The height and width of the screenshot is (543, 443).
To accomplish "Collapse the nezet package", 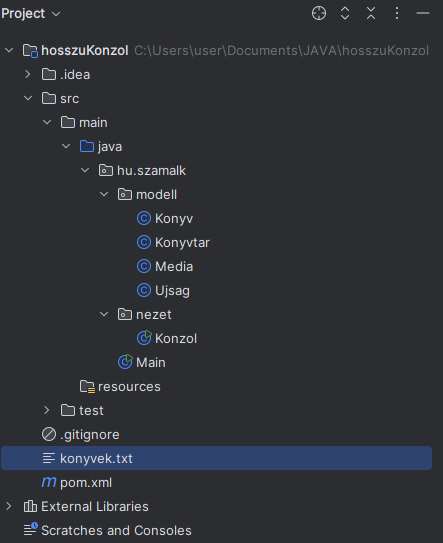I will pyautogui.click(x=104, y=314).
